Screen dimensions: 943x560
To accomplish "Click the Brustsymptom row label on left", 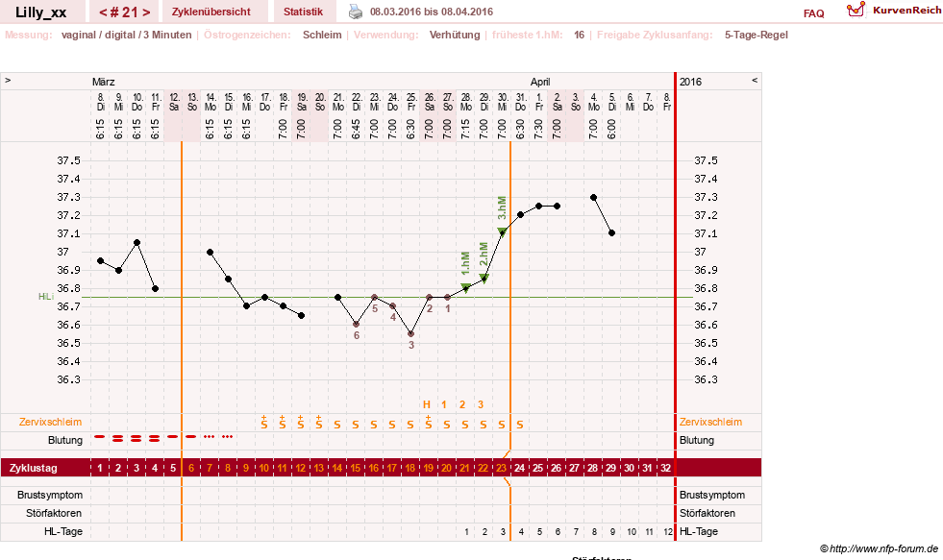I will pos(50,495).
